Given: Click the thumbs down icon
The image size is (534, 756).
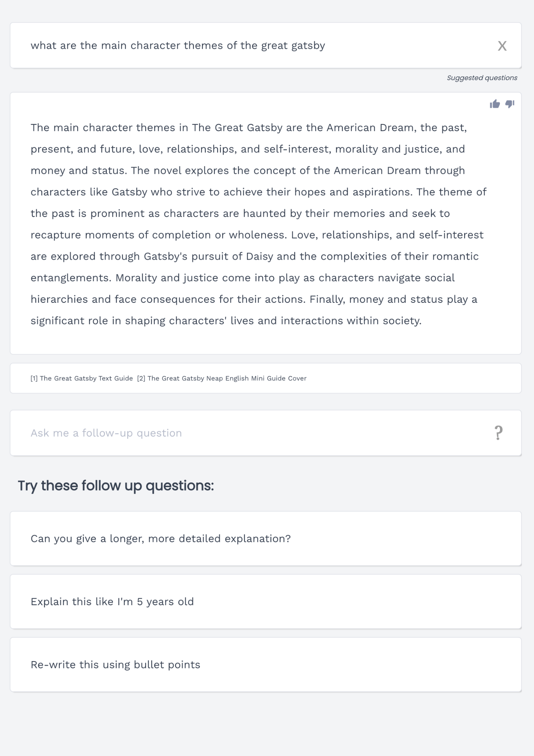Looking at the screenshot, I should (510, 104).
